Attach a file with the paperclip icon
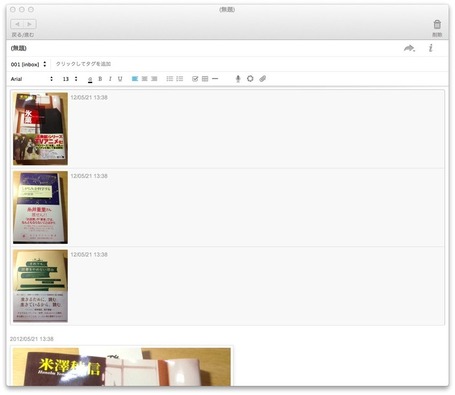Viewport: 455px width, 395px height. (x=263, y=79)
